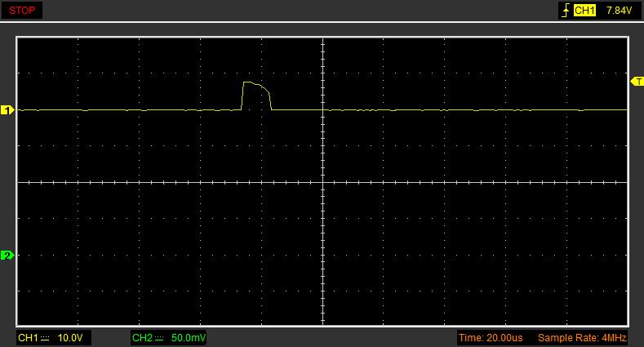The height and width of the screenshot is (347, 644).
Task: Click the 7.84V trigger level value
Action: (619, 11)
